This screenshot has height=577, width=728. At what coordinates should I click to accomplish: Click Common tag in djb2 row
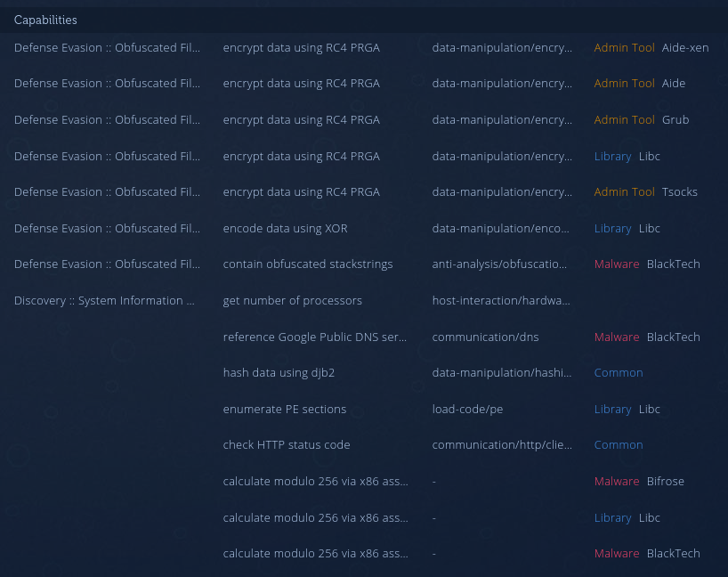tap(618, 372)
